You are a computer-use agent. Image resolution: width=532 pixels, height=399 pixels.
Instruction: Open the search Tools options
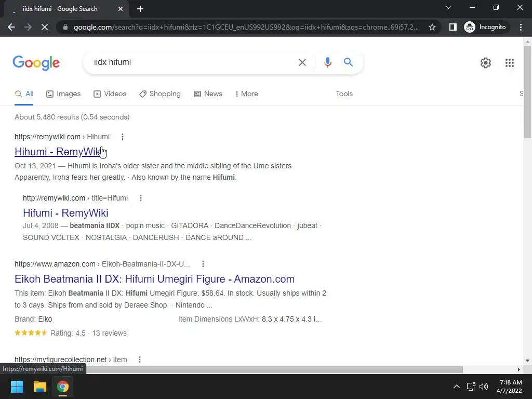click(x=344, y=94)
